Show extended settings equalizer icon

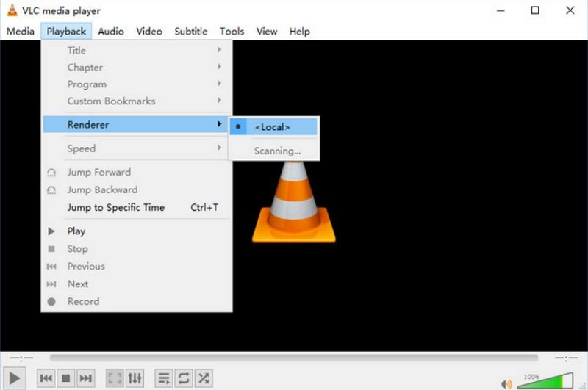tap(135, 378)
